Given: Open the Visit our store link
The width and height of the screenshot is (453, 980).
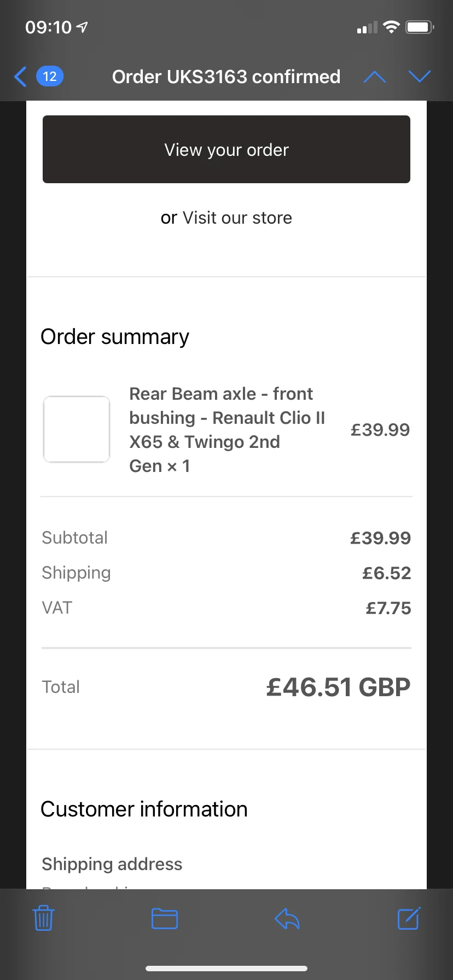Looking at the screenshot, I should pos(237,218).
